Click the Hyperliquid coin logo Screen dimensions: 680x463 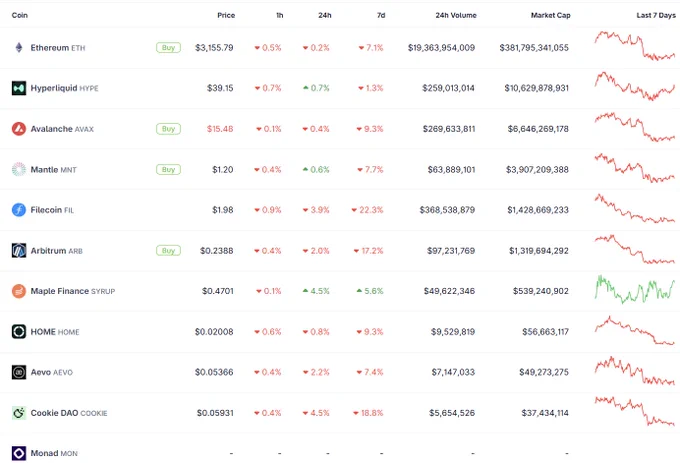[19, 88]
